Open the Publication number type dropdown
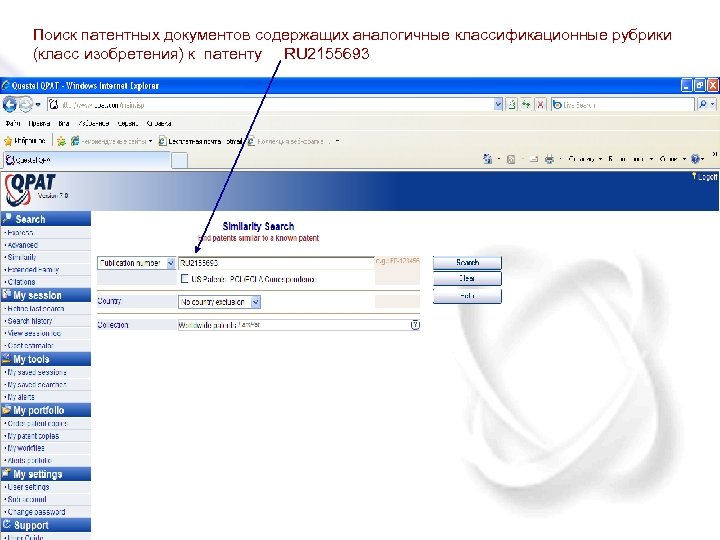 tap(136, 263)
